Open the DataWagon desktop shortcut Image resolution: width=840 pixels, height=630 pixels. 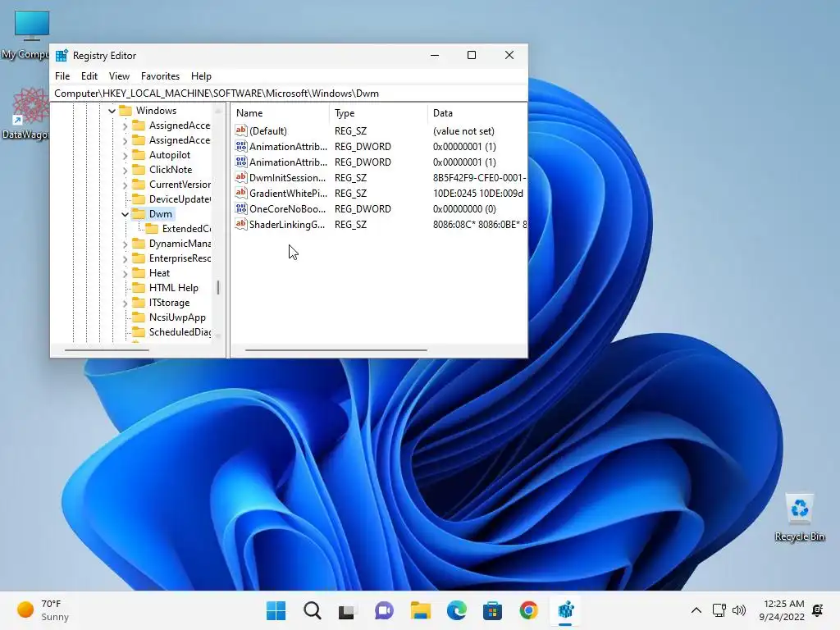point(30,113)
